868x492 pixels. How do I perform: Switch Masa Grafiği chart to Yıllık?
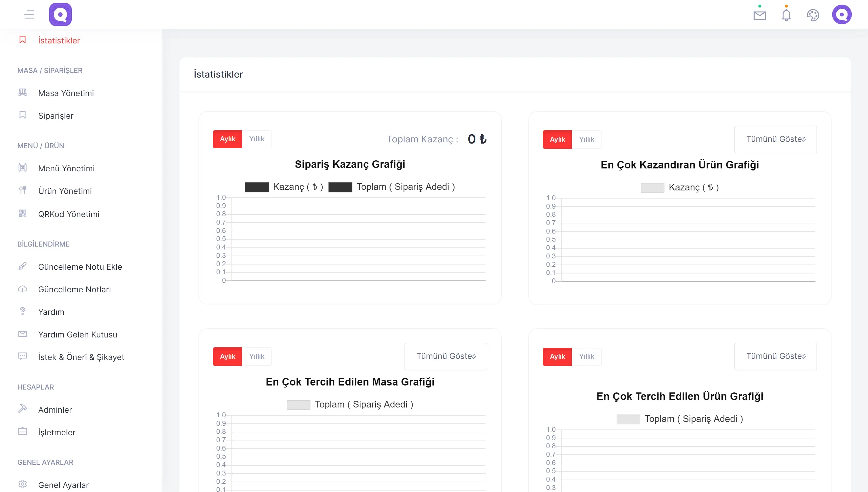pos(257,356)
